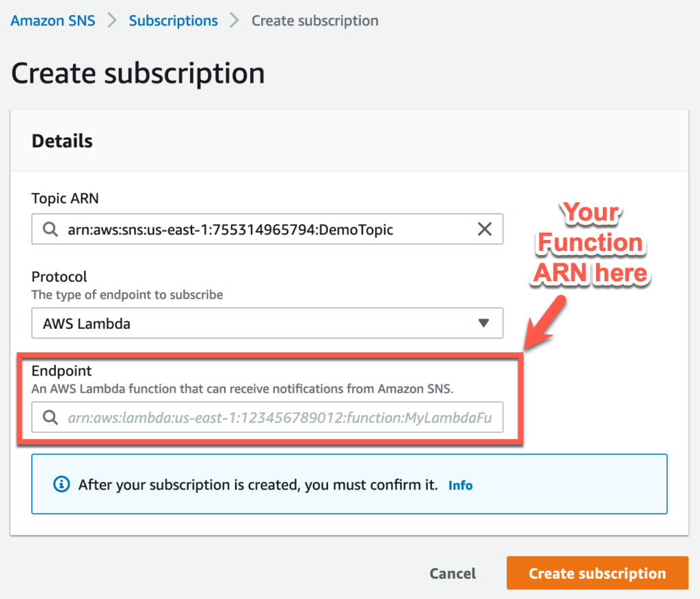Click the Create subscription breadcrumb text
Image resolution: width=700 pixels, height=599 pixels.
coord(314,21)
